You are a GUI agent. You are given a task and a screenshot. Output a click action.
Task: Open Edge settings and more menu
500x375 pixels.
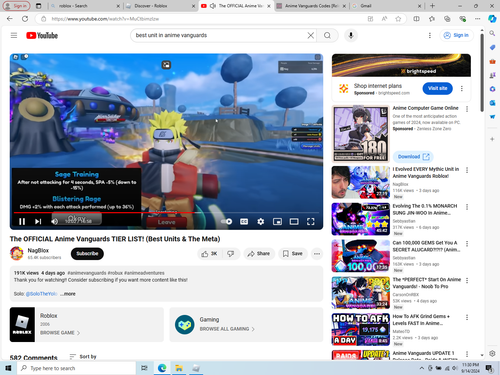click(478, 19)
